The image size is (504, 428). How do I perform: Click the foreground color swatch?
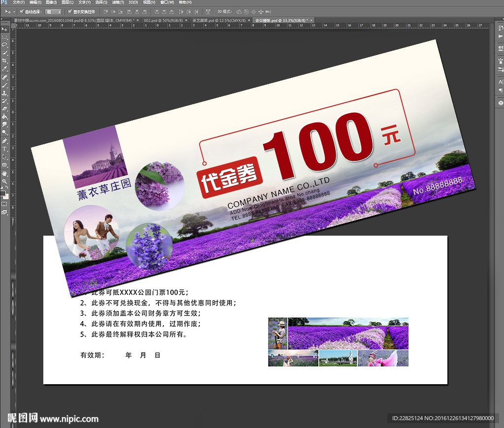pyautogui.click(x=3, y=192)
